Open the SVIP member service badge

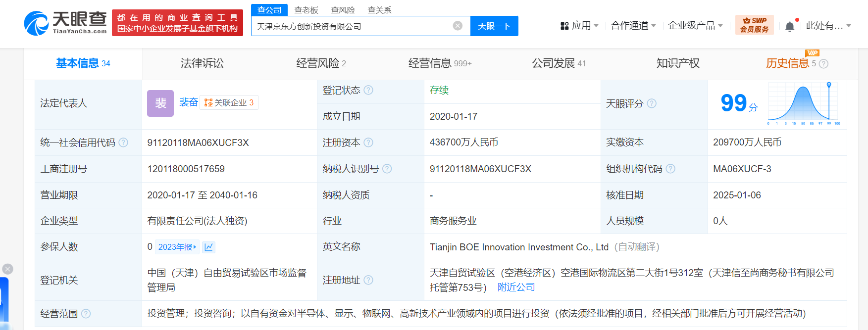point(754,25)
